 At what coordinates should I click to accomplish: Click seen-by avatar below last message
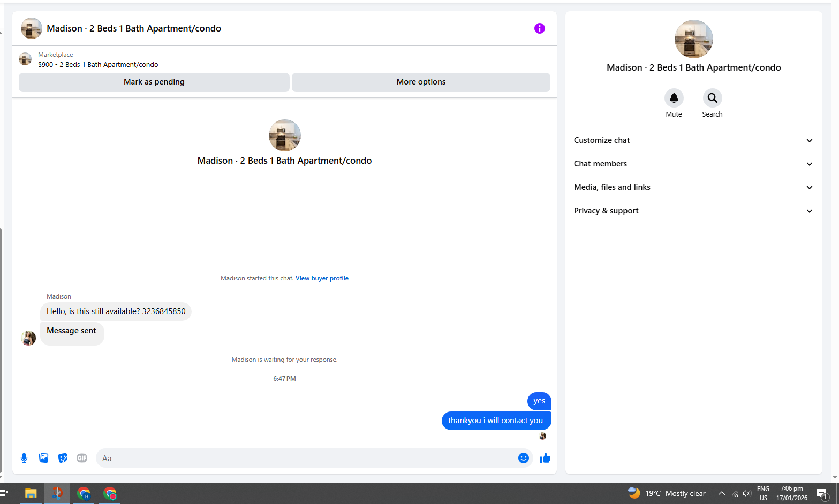pyautogui.click(x=542, y=437)
